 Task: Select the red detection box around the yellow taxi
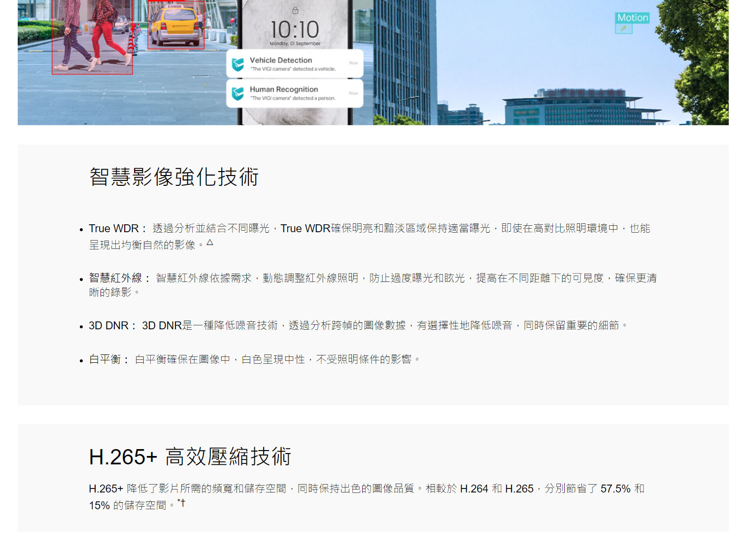[176, 25]
